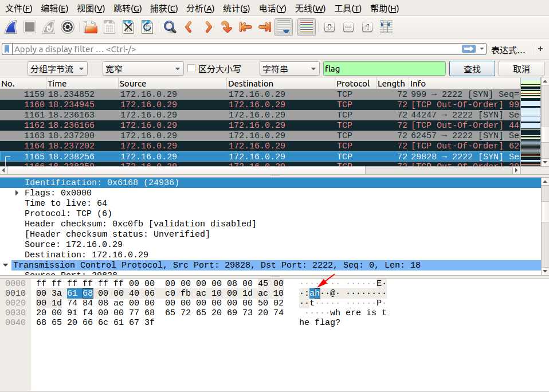Click the Go to specified packet icon
Screen dimensions: 549x392
pyautogui.click(x=226, y=27)
